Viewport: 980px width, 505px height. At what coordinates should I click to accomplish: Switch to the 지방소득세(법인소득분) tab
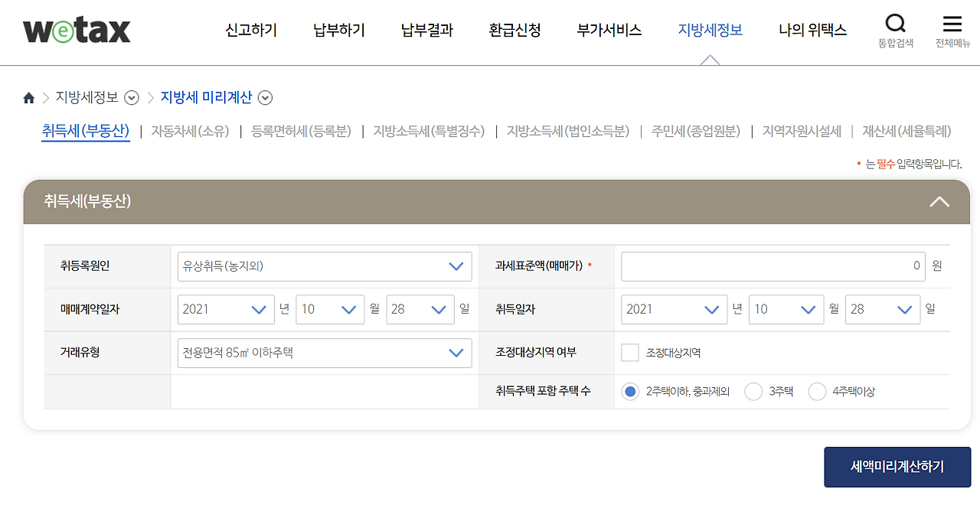pos(568,131)
